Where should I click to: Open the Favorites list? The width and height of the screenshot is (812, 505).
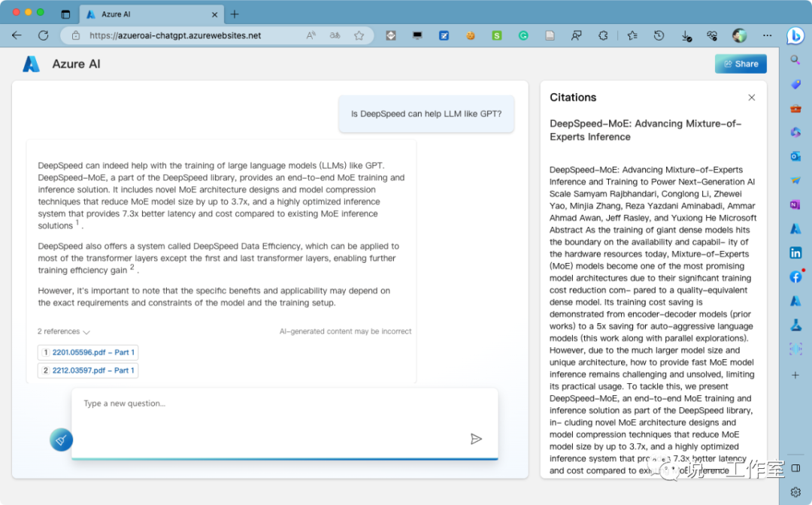pos(632,36)
